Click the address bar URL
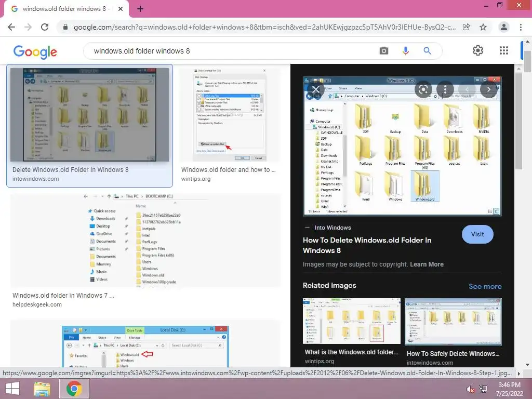532x399 pixels. [x=264, y=27]
